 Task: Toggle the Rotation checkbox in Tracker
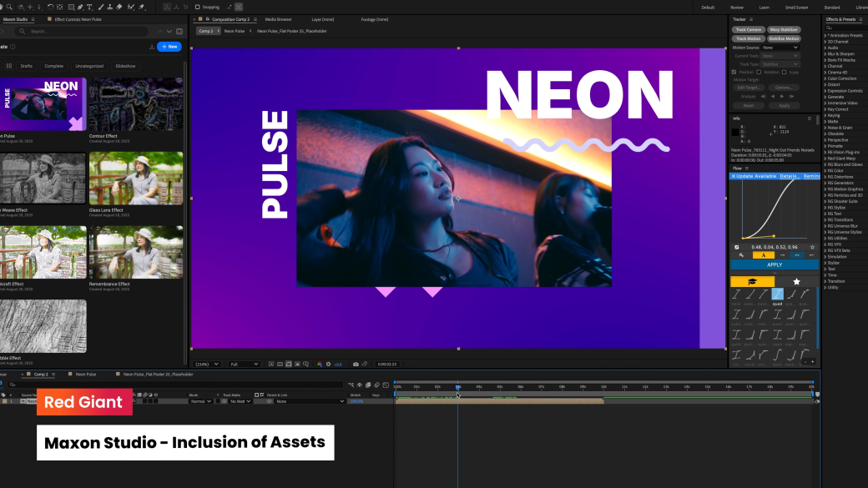[760, 72]
